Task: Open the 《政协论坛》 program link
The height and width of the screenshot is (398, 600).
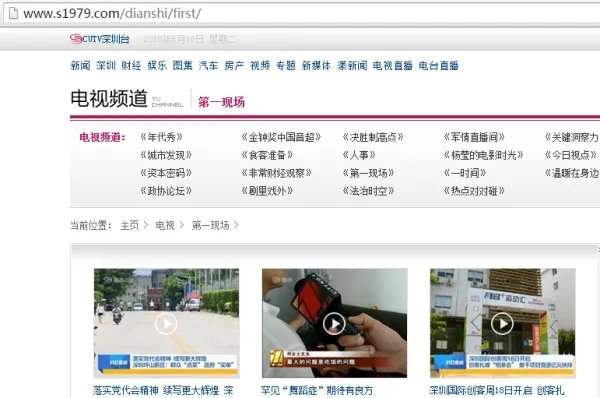Action: (x=166, y=191)
